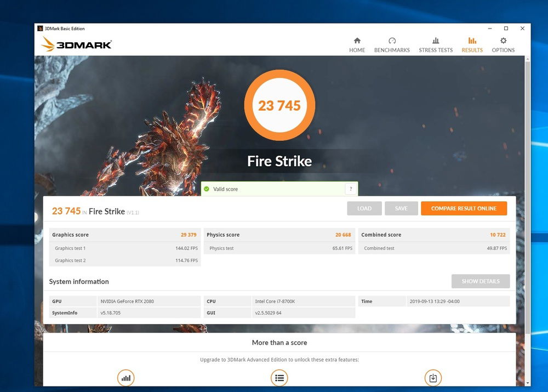Image resolution: width=548 pixels, height=392 pixels.
Task: Go to the Home screen
Action: [357, 45]
